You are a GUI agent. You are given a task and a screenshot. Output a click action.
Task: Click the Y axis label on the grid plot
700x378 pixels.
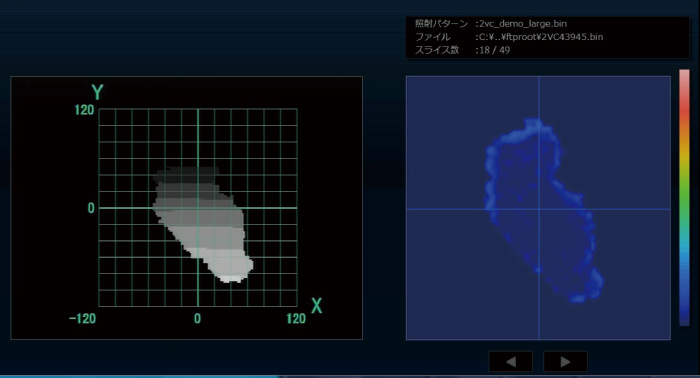click(x=97, y=92)
